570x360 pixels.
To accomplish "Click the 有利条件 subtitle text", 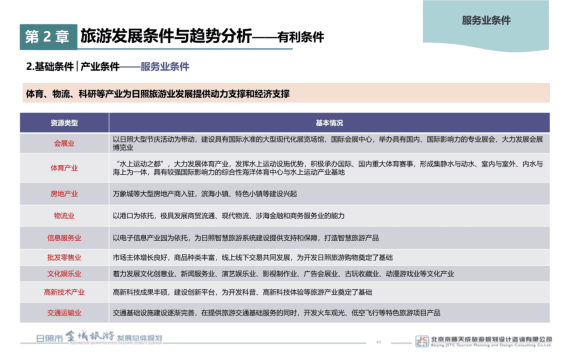I will tap(301, 37).
